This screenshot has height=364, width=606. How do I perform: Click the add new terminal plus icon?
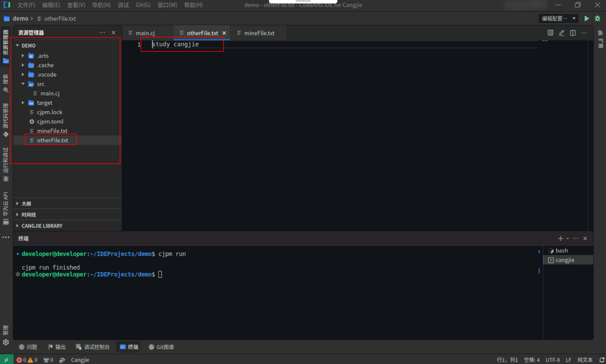point(560,238)
